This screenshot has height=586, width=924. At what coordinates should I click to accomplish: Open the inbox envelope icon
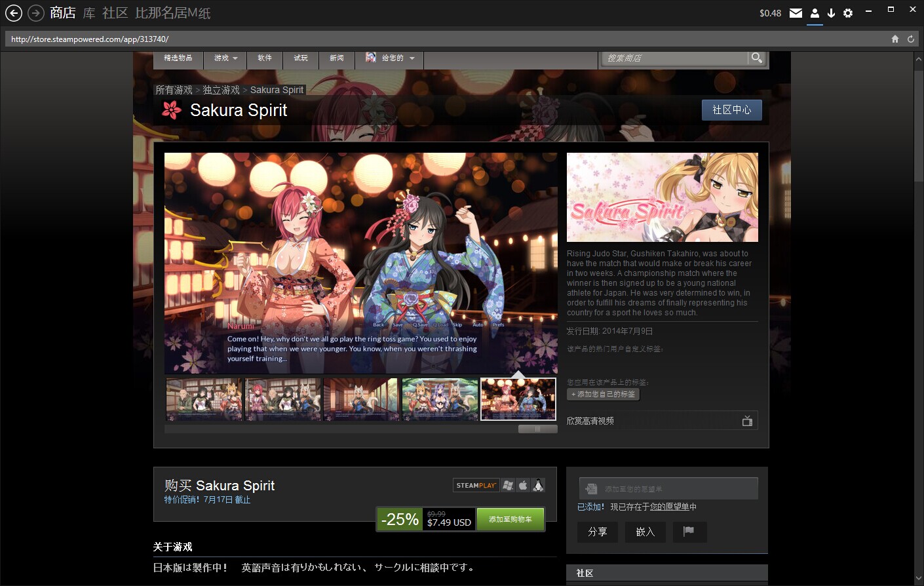click(x=796, y=13)
